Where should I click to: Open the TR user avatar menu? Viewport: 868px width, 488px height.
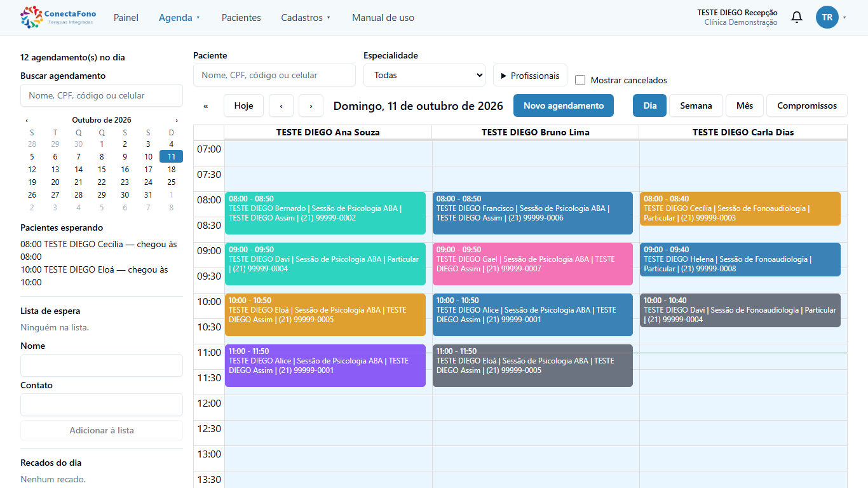click(827, 17)
